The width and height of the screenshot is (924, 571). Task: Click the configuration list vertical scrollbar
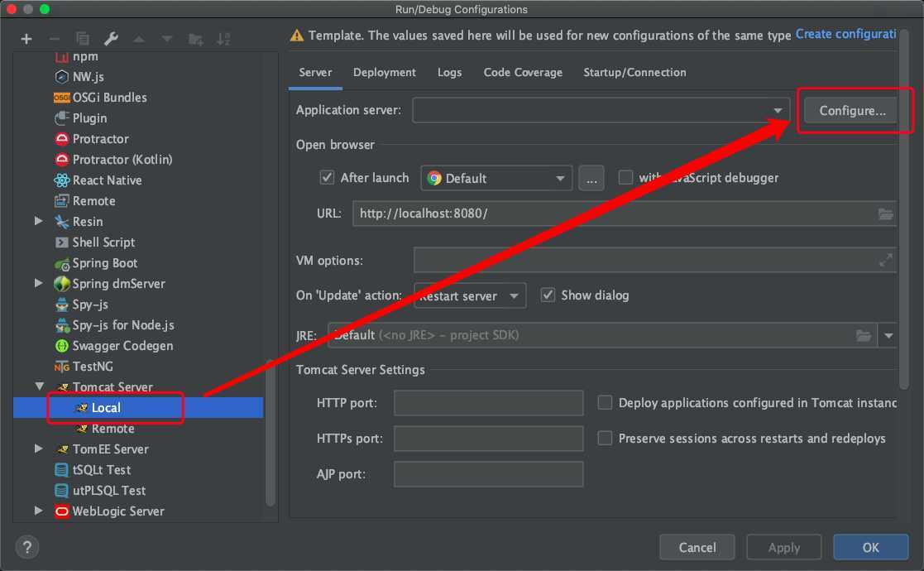click(270, 430)
